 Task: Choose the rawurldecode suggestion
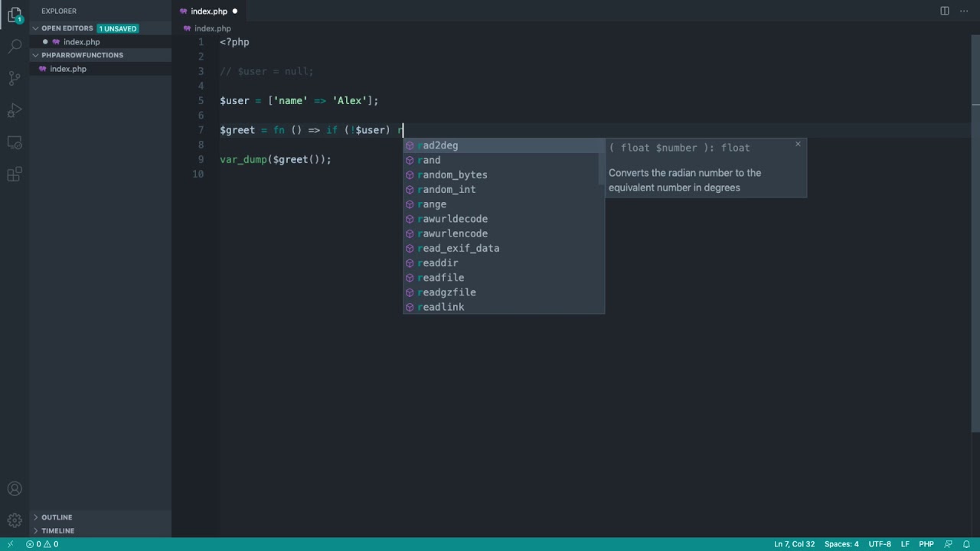point(501,219)
